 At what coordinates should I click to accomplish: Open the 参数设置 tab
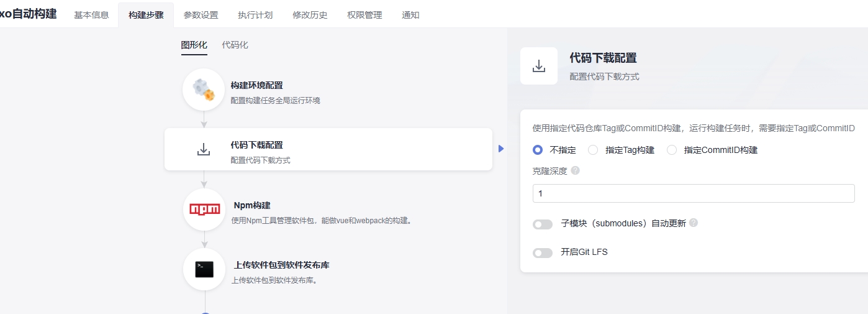click(201, 15)
